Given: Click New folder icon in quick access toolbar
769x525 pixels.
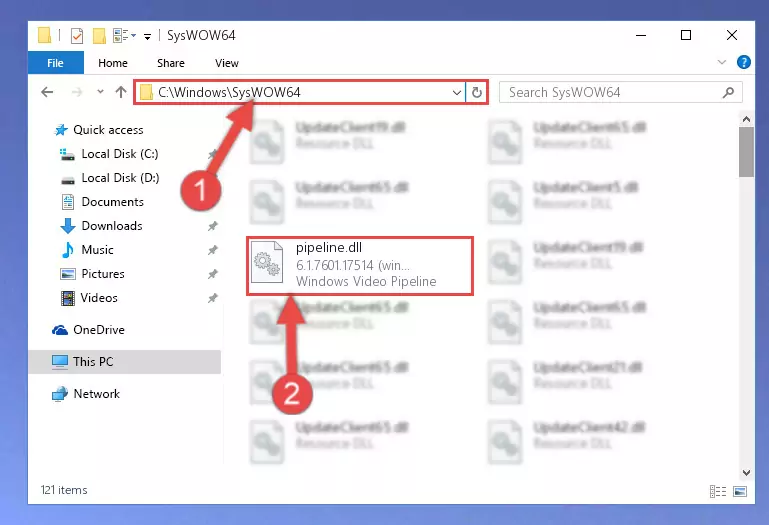Looking at the screenshot, I should pos(100,35).
